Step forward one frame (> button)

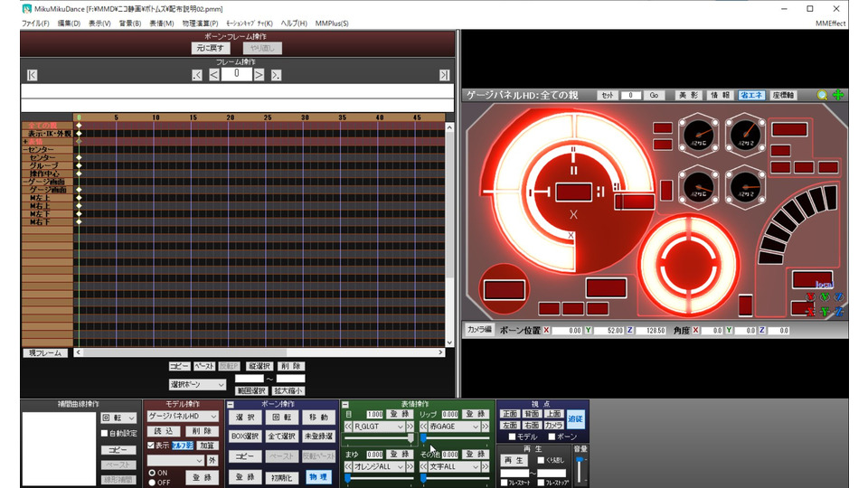point(259,75)
